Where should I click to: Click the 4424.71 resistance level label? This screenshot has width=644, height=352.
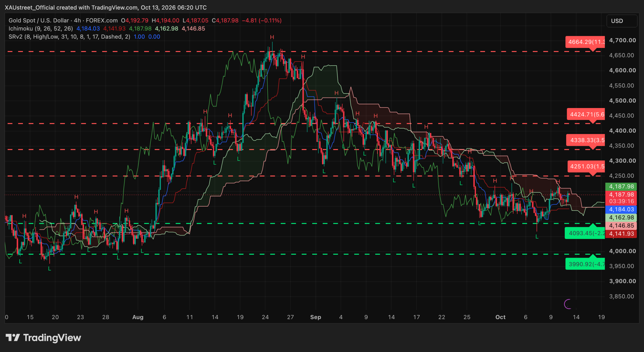pos(586,115)
